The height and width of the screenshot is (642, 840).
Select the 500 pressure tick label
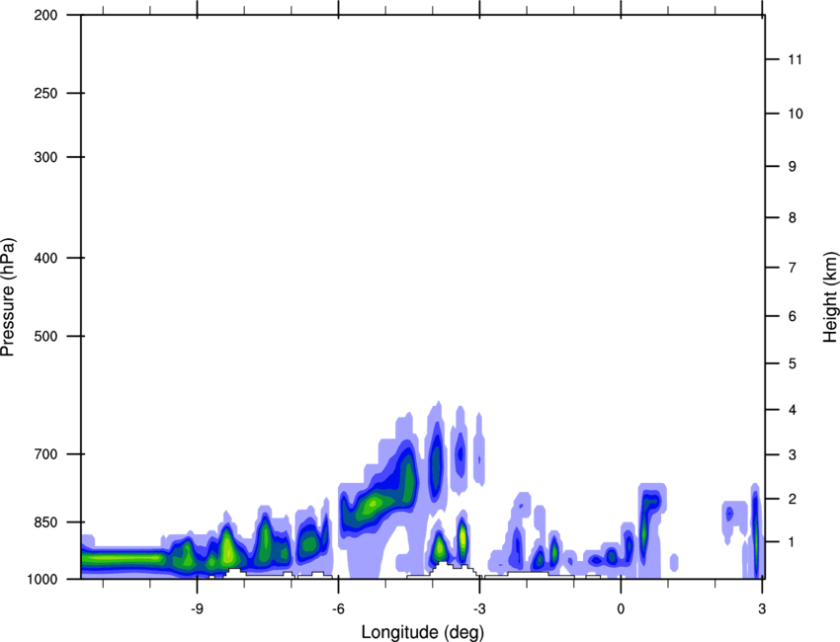(45, 336)
